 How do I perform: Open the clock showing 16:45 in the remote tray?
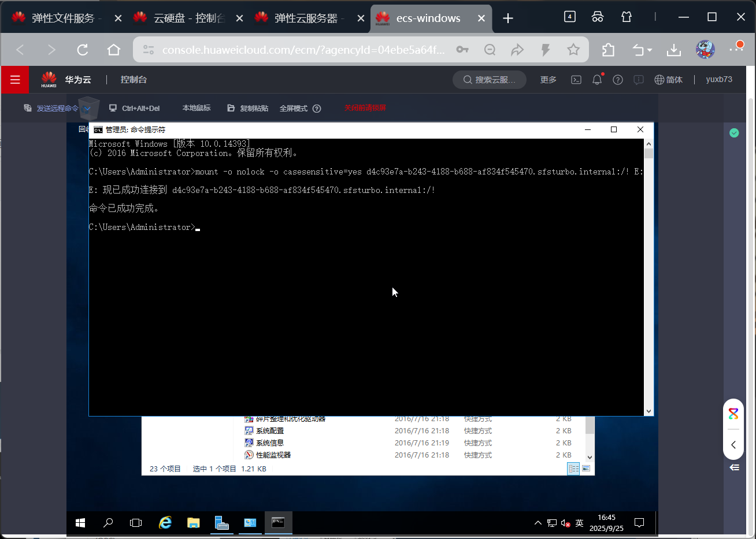point(606,523)
